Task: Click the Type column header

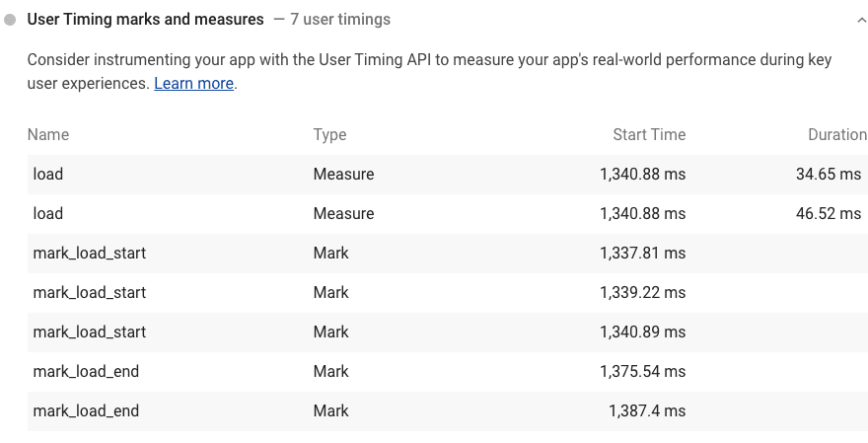Action: pyautogui.click(x=329, y=135)
